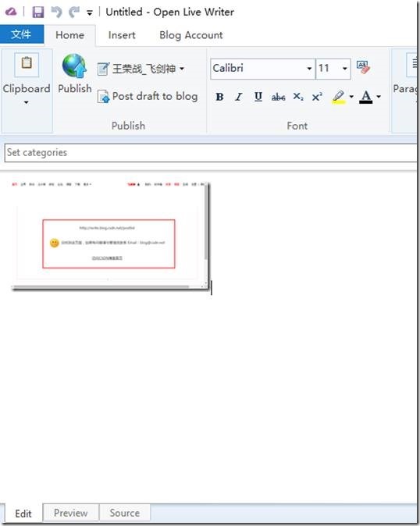Viewport: 420px width, 526px height.
Task: Apply the font color A button
Action: point(366,97)
